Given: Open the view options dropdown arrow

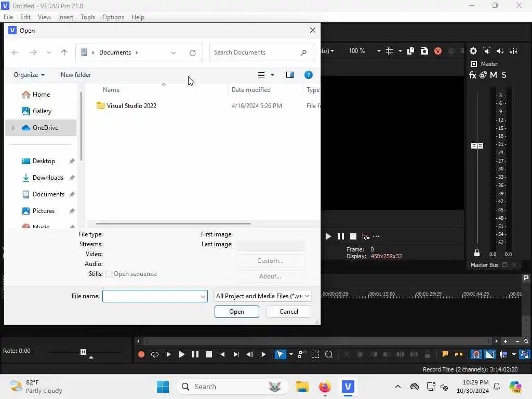Looking at the screenshot, I should coord(272,75).
